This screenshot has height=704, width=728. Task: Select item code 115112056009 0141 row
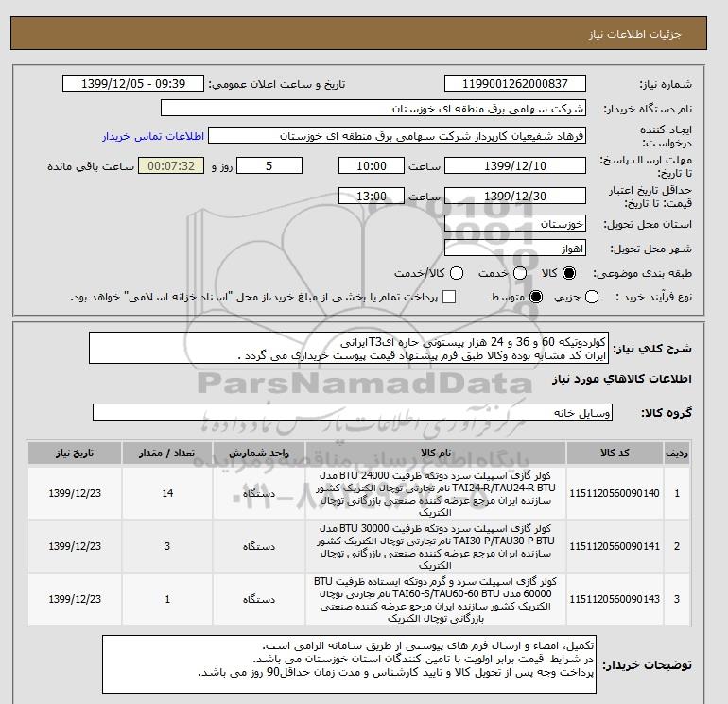click(x=359, y=546)
